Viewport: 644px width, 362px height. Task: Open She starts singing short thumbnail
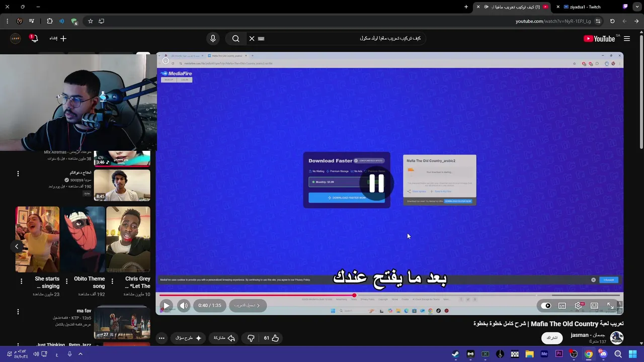[37, 239]
